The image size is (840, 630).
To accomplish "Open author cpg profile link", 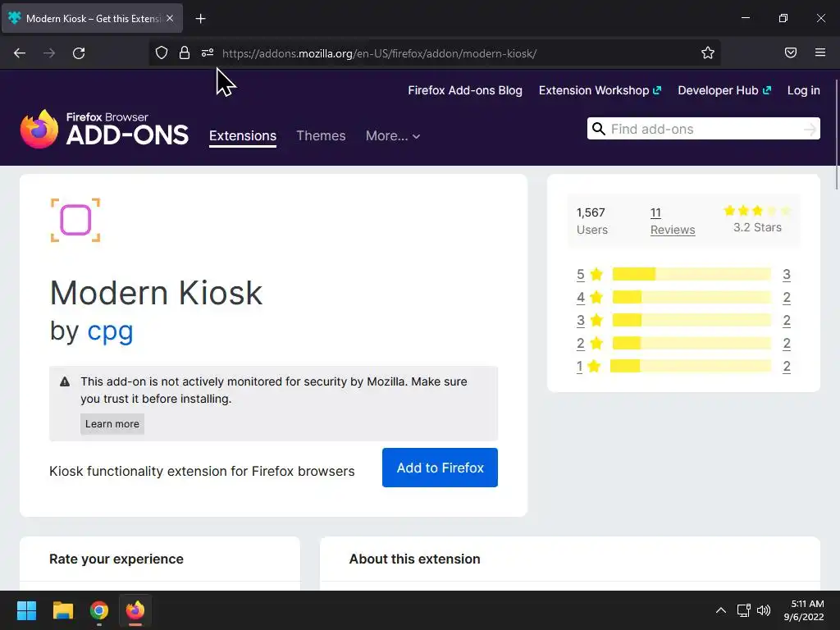I will [110, 331].
